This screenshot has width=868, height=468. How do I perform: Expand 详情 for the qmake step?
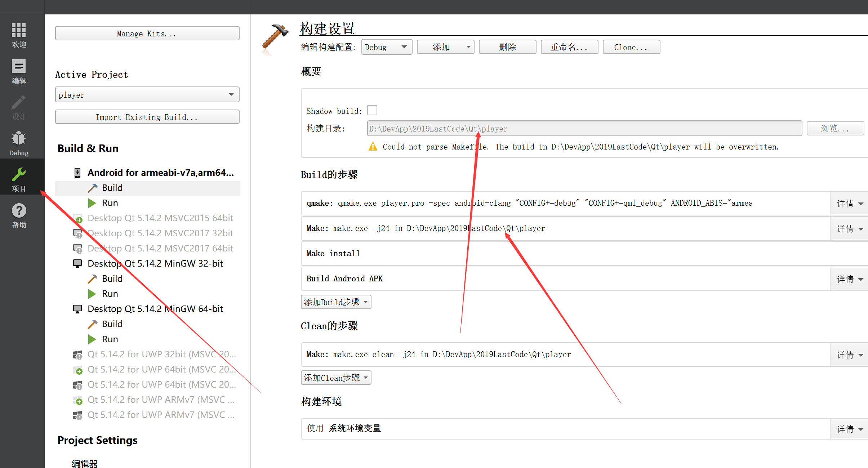tap(849, 204)
